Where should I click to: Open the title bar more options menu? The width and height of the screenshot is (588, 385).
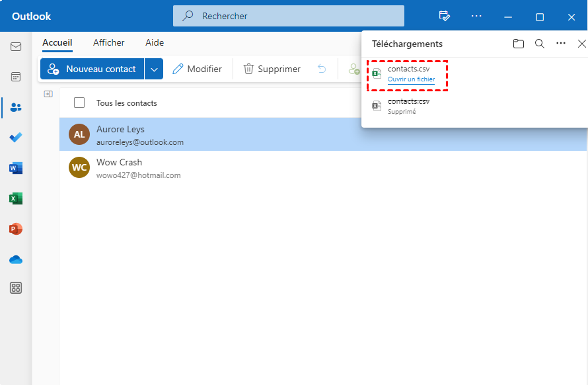(476, 16)
